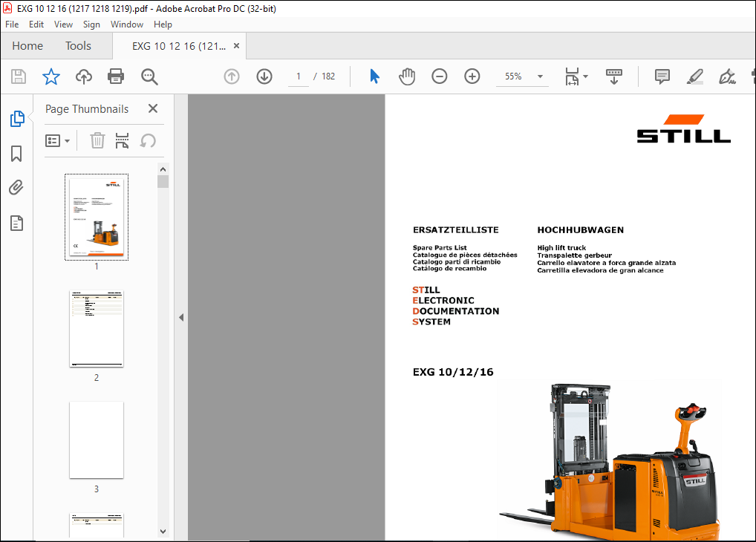
Task: Click thumbnail panel scroll up arrow
Action: pyautogui.click(x=163, y=169)
